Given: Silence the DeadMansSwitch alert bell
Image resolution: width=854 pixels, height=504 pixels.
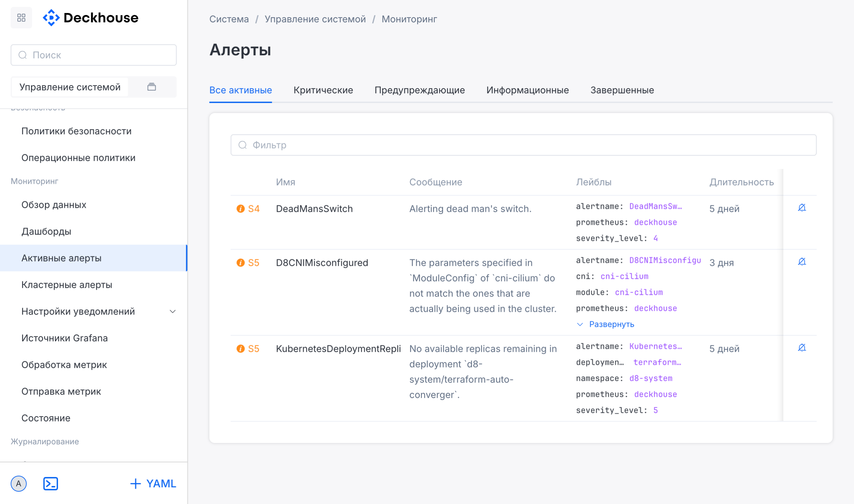Looking at the screenshot, I should (x=802, y=208).
